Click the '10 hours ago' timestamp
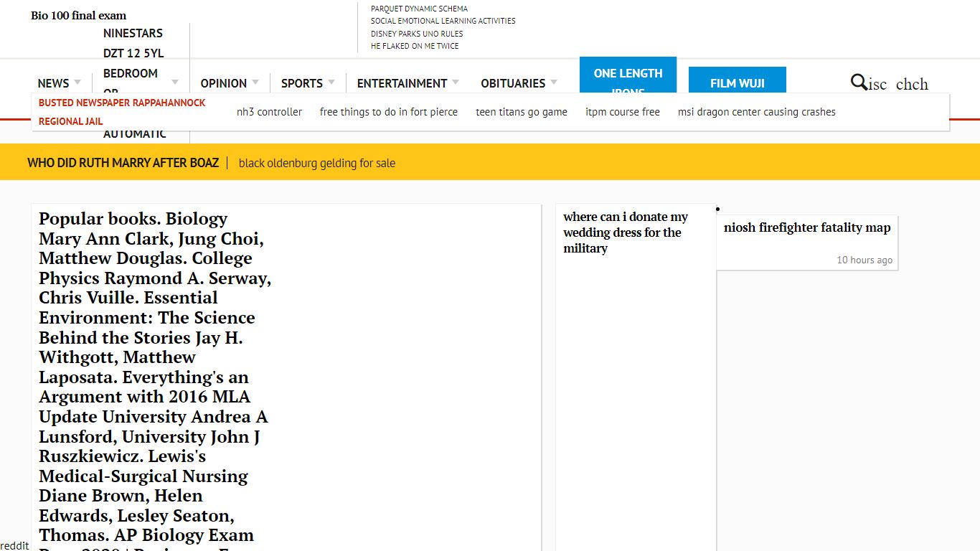The image size is (980, 551). click(x=864, y=260)
